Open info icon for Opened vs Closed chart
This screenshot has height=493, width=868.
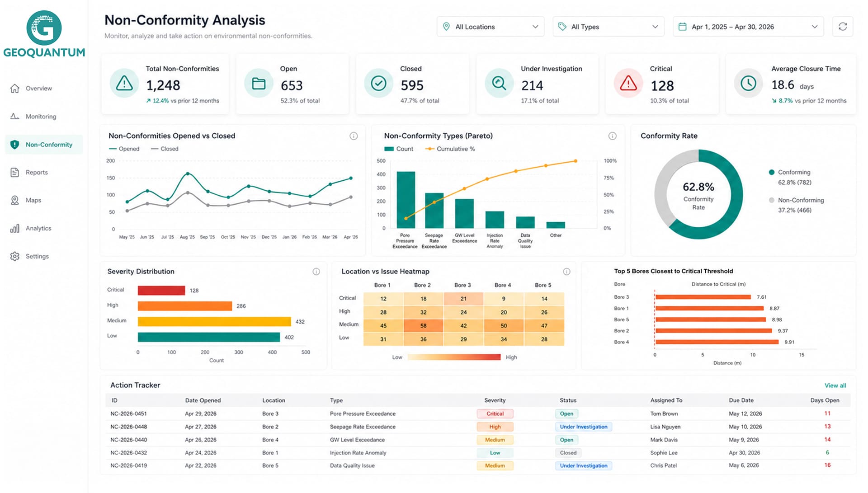tap(354, 136)
